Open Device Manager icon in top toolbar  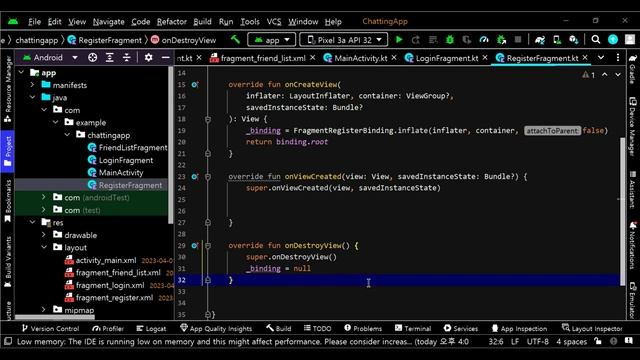pos(557,40)
